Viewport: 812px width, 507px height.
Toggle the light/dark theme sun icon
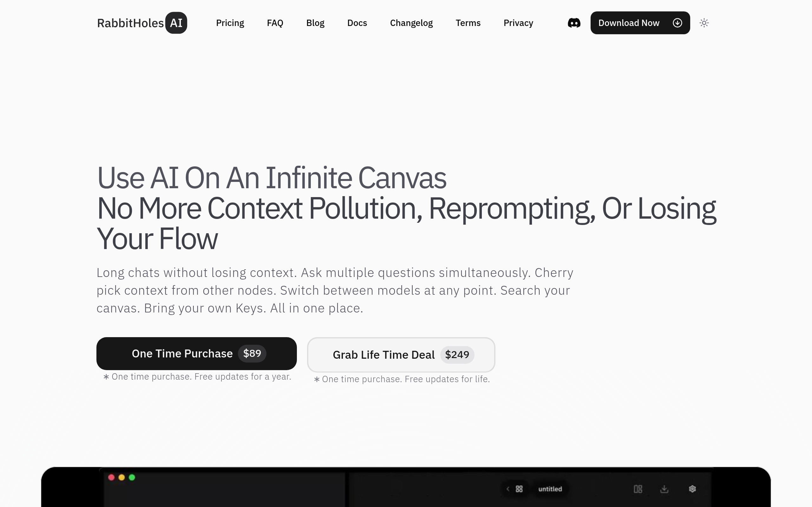(704, 23)
